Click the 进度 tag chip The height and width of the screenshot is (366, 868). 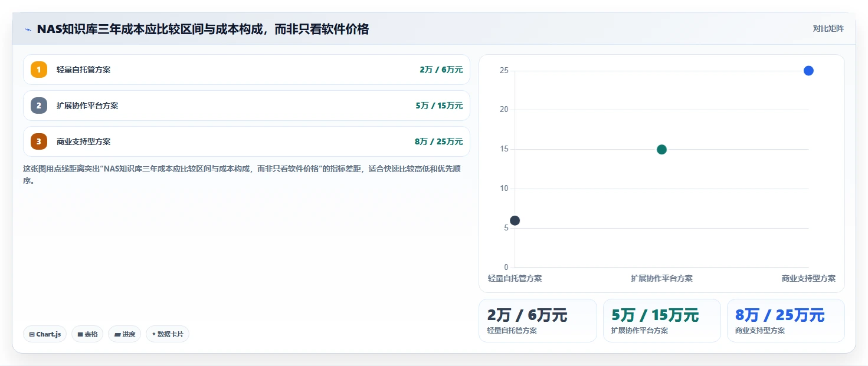[x=125, y=334]
